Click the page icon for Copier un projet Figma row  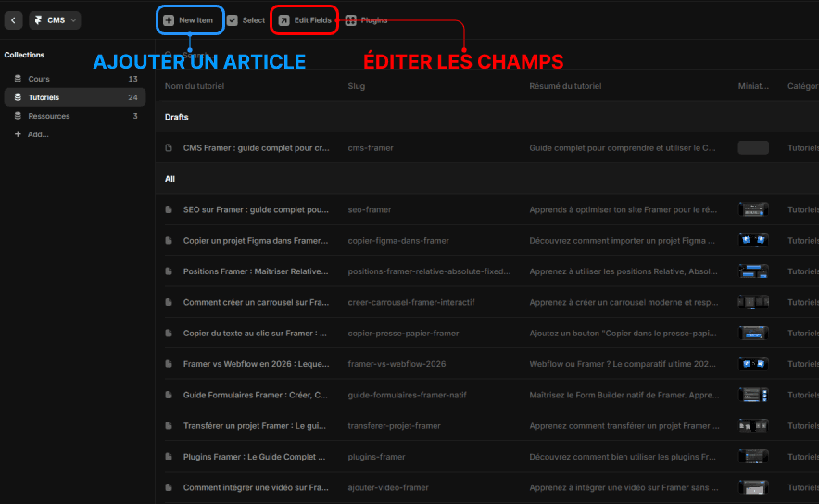pos(169,240)
